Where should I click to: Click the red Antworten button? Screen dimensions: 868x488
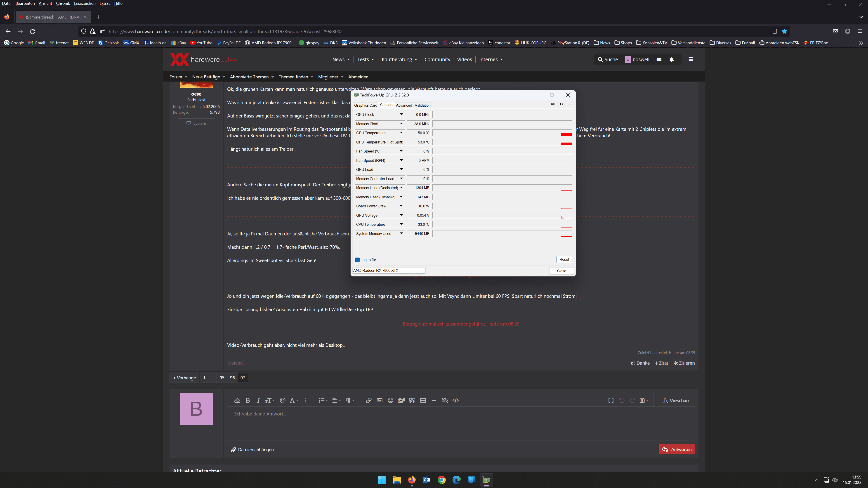click(677, 449)
